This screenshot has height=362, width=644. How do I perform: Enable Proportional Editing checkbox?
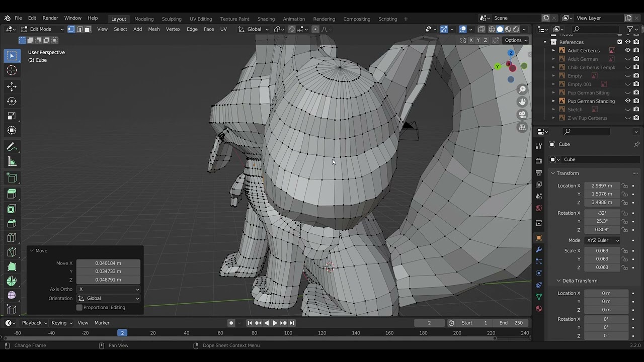coord(79,307)
